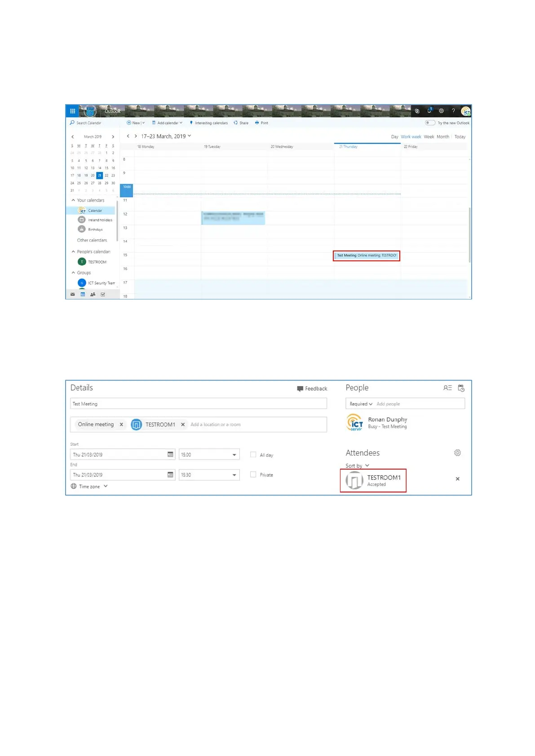The width and height of the screenshot is (535, 756).
Task: Click the Test Meeting title field
Action: (199, 404)
